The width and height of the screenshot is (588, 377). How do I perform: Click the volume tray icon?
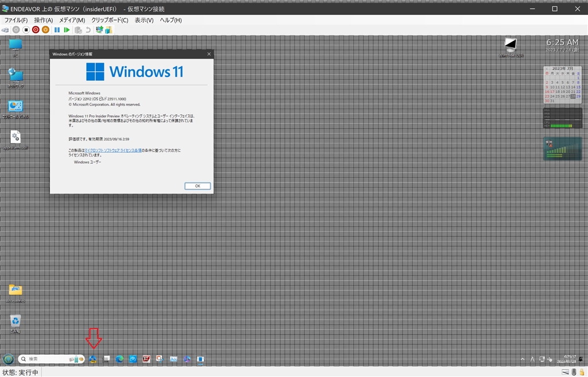(x=550, y=359)
